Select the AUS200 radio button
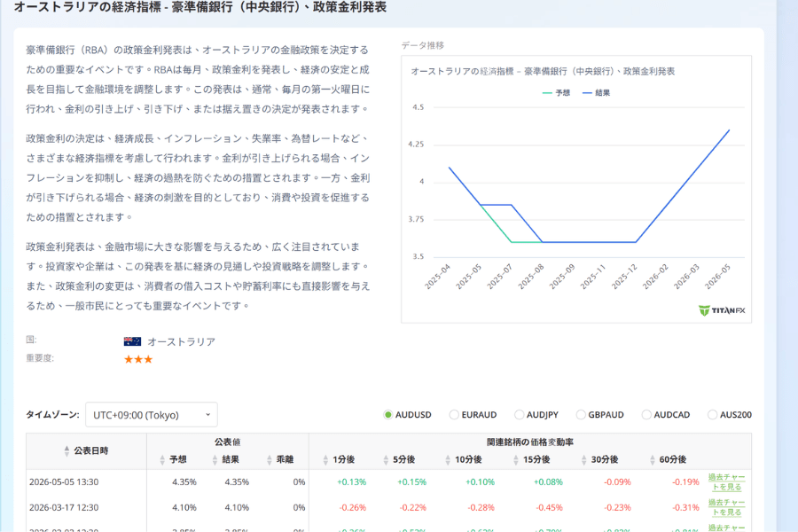The height and width of the screenshot is (532, 798). (x=713, y=415)
